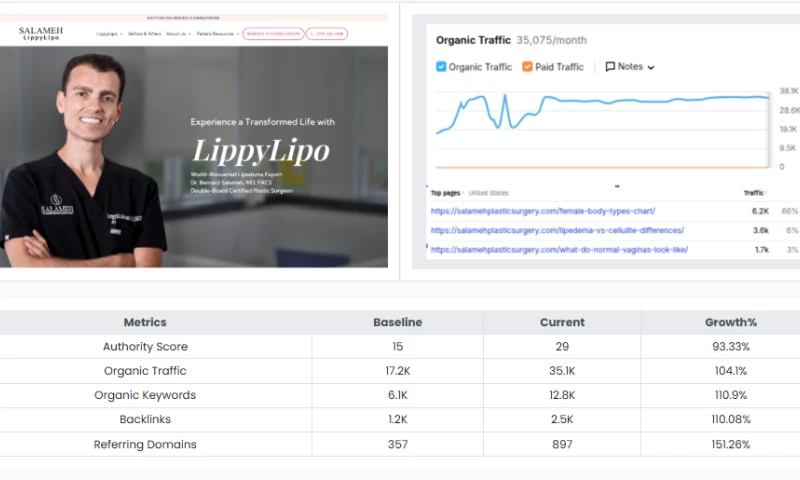The width and height of the screenshot is (800, 480).
Task: Click the baseline Authority Score value 15
Action: coord(397,347)
